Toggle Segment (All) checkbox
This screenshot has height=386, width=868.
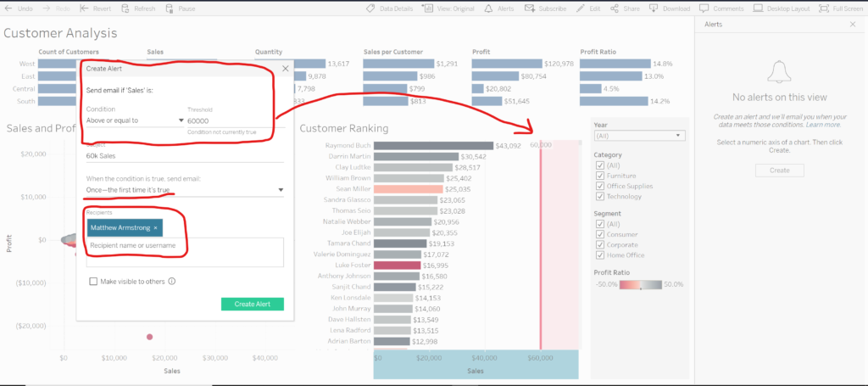(x=599, y=224)
